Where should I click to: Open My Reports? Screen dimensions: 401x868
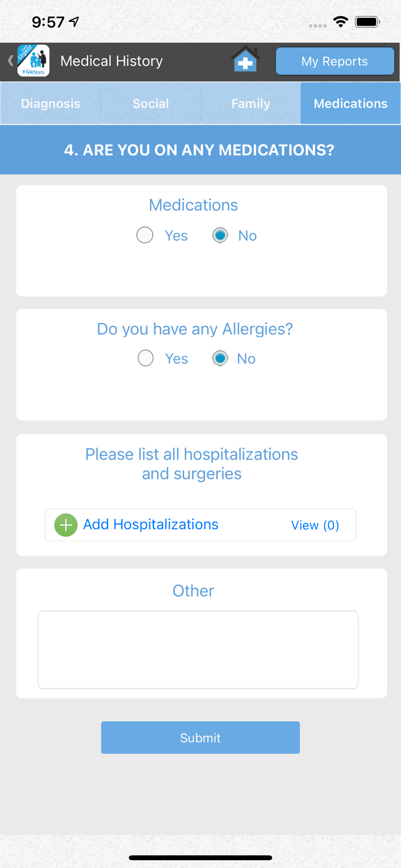[x=335, y=61]
